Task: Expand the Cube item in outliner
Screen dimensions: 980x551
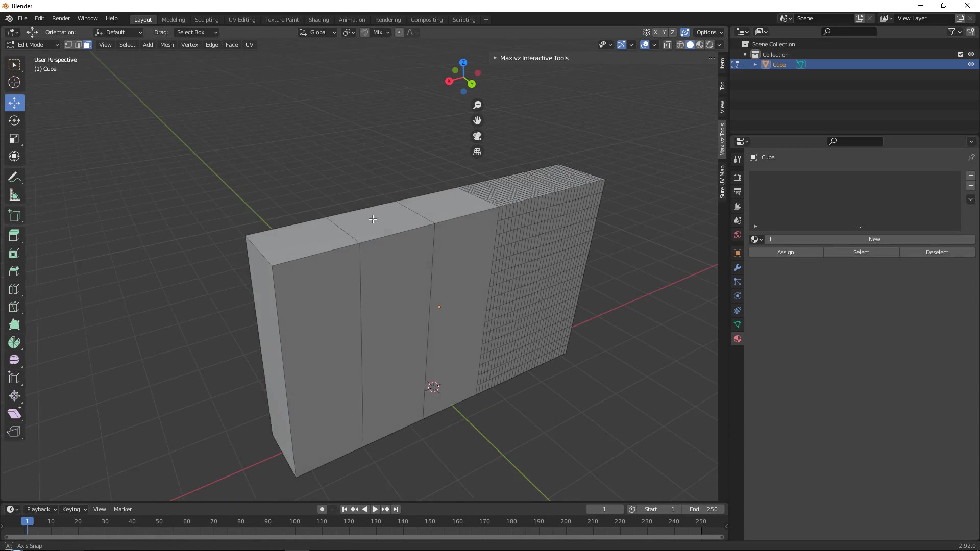Action: 755,64
